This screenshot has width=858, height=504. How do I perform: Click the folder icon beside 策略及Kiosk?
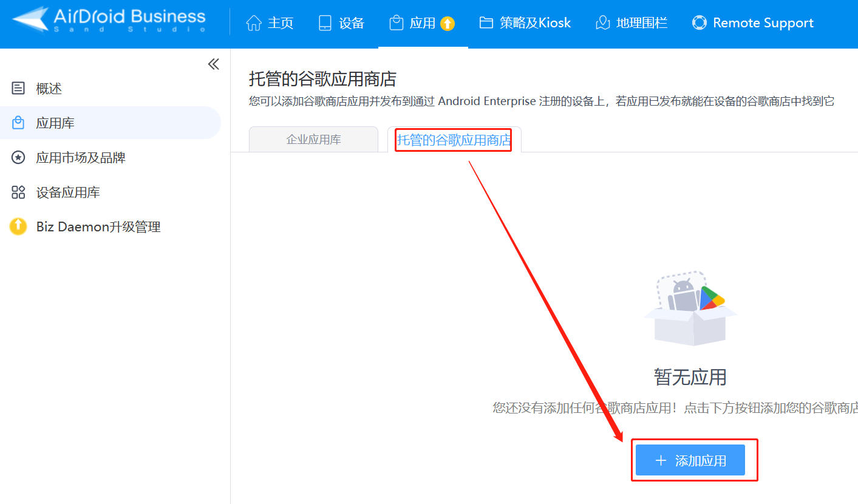(x=486, y=23)
